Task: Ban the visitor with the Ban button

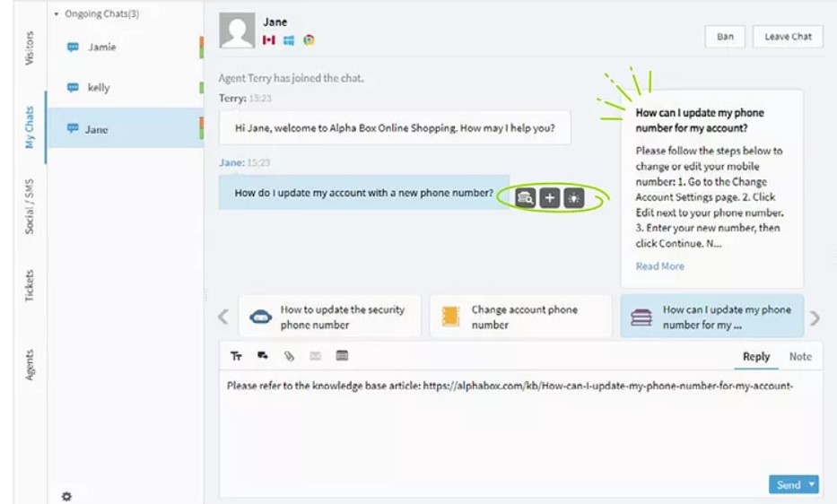Action: [725, 37]
